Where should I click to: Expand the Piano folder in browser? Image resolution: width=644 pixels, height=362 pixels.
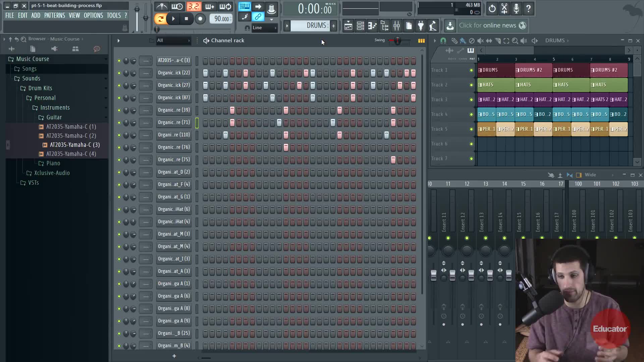(x=53, y=163)
